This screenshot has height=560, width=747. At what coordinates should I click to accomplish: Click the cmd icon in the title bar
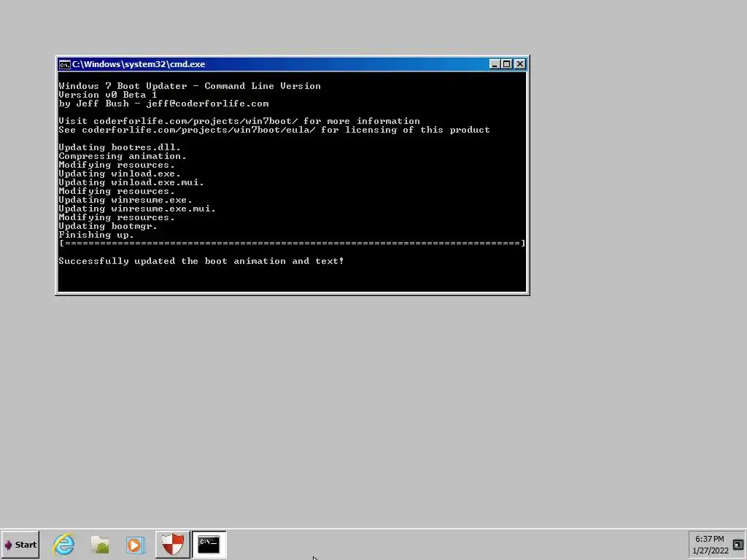pyautogui.click(x=64, y=64)
